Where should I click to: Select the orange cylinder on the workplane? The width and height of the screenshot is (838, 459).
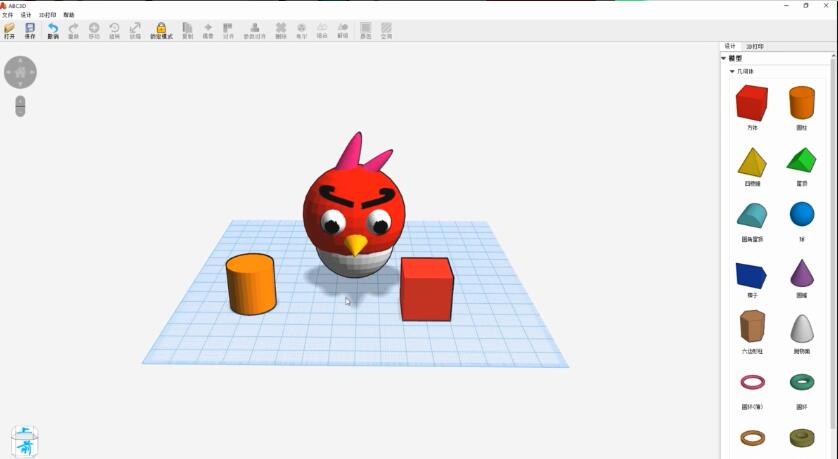pyautogui.click(x=251, y=284)
